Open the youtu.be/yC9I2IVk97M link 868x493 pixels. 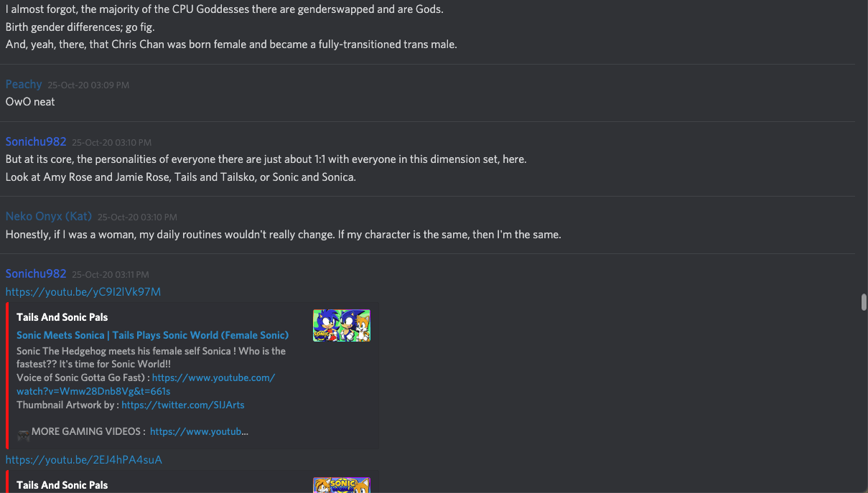coord(83,291)
